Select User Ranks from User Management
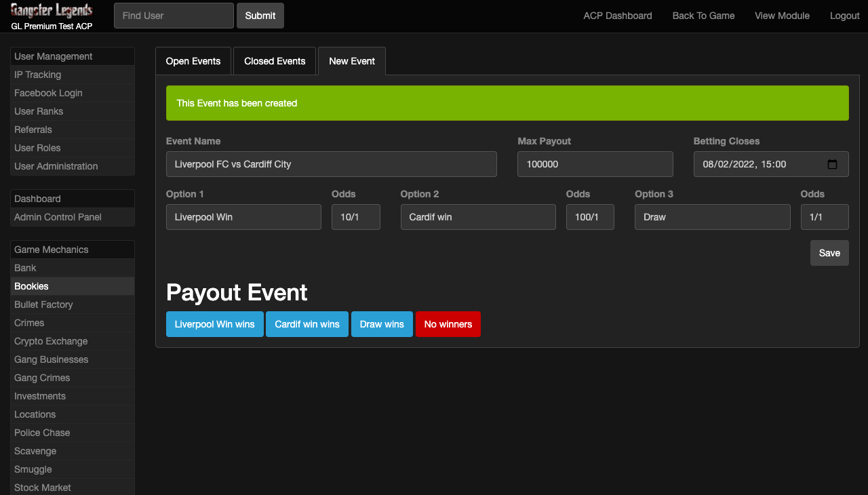Screen dimensions: 868x495 click(x=39, y=111)
